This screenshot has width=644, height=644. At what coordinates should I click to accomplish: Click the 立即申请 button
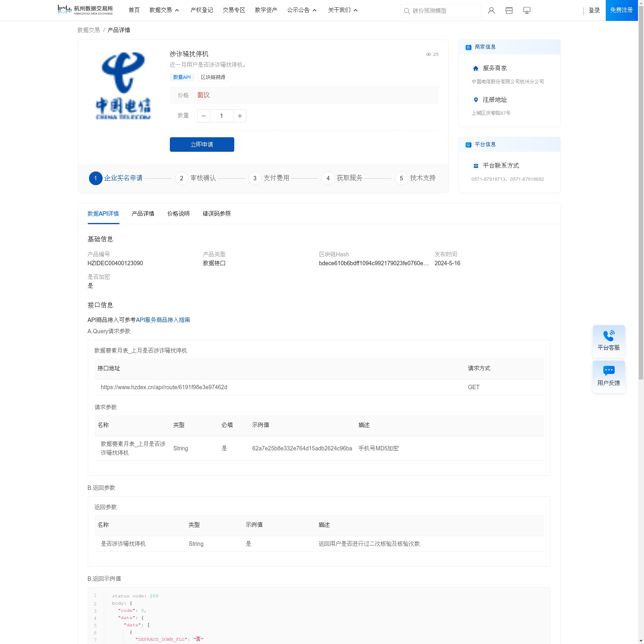click(x=202, y=144)
